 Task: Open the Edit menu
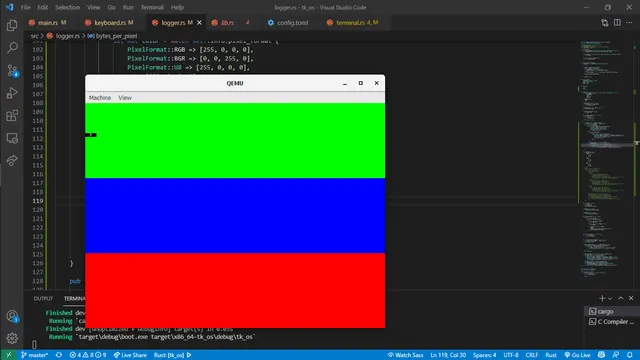42,7
